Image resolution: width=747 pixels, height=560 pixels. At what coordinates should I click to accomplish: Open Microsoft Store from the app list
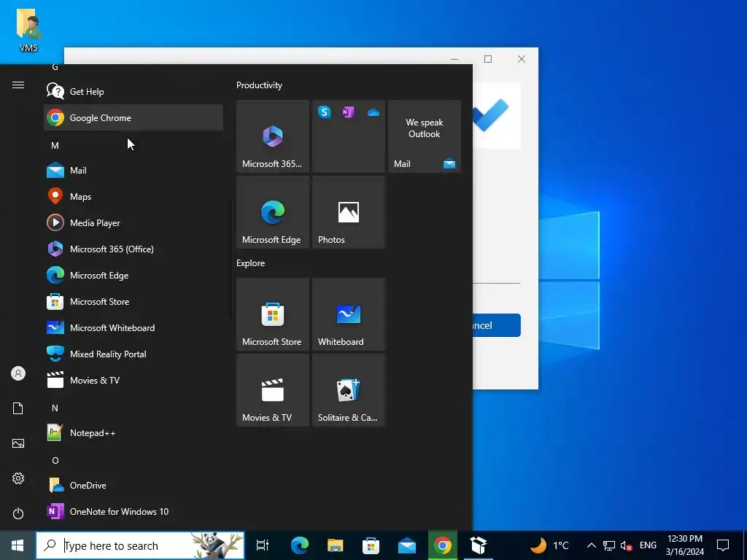click(x=133, y=301)
